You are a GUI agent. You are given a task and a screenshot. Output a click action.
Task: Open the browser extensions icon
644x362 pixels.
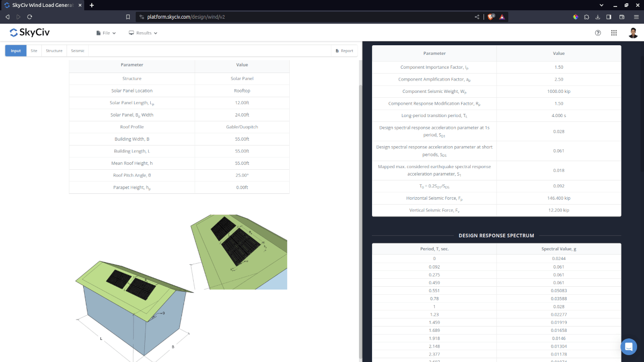[x=587, y=17]
